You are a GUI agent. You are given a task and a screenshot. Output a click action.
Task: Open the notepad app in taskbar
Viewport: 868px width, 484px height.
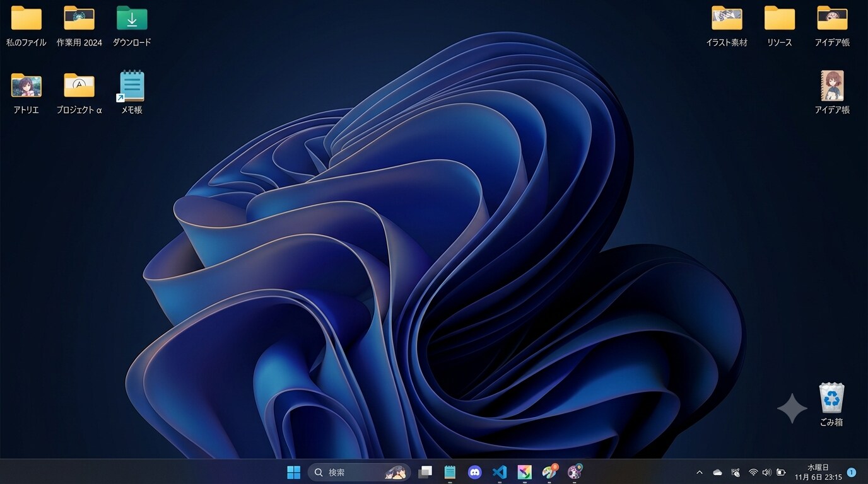[450, 472]
